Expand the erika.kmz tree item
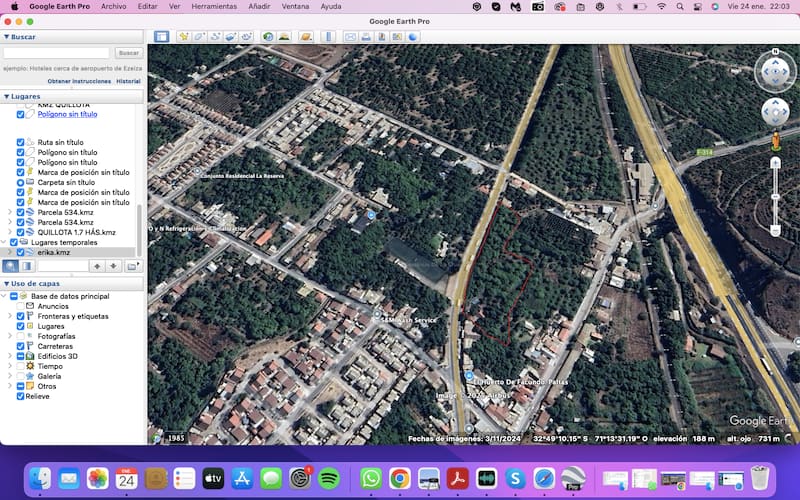The width and height of the screenshot is (800, 500). click(10, 252)
